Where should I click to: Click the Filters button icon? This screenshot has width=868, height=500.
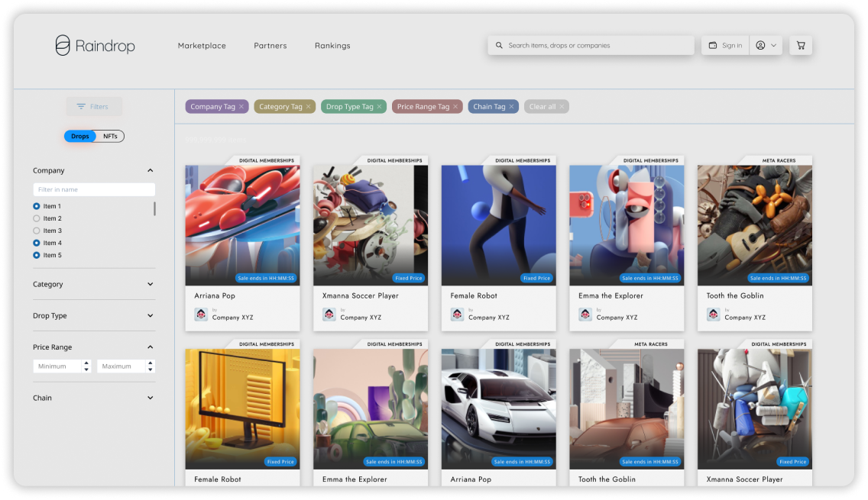tap(81, 107)
